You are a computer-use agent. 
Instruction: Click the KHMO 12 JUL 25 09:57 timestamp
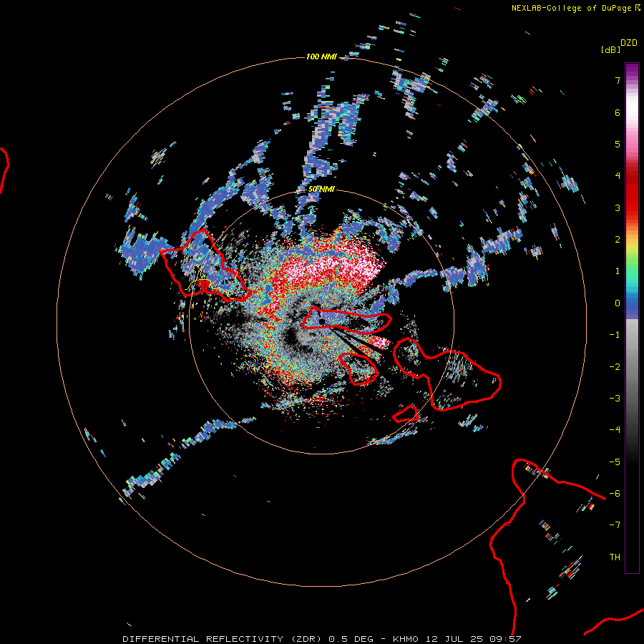pyautogui.click(x=457, y=639)
